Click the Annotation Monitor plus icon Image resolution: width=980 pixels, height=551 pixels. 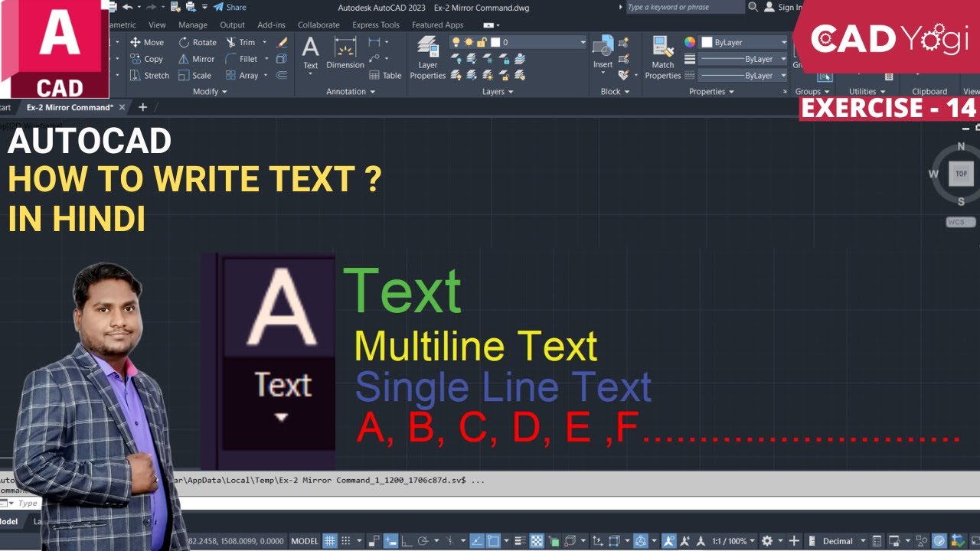pyautogui.click(x=794, y=541)
